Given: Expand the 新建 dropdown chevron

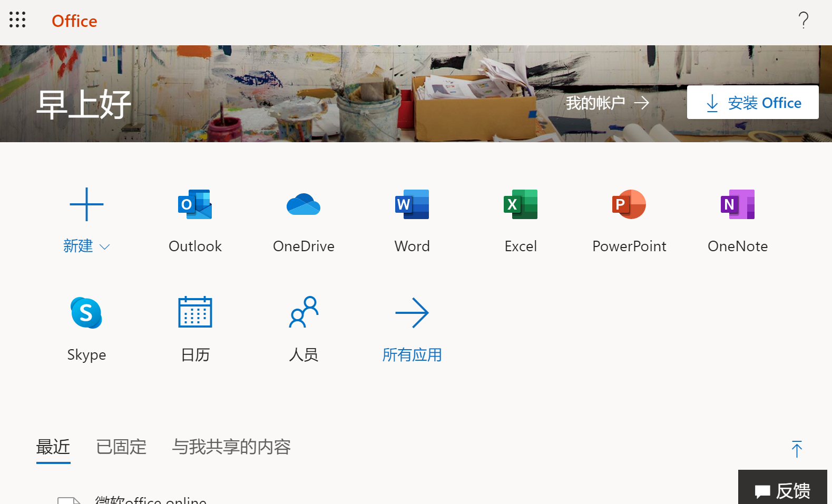Looking at the screenshot, I should point(105,247).
